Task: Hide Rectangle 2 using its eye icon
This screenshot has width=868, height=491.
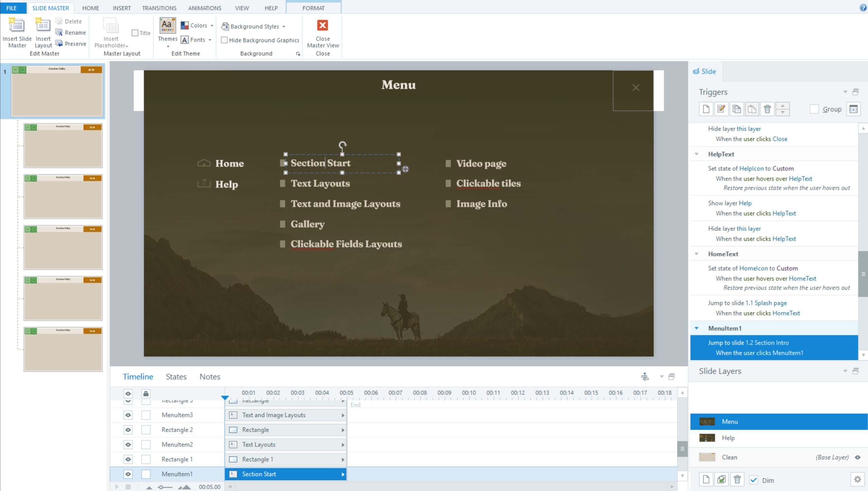Action: click(x=128, y=430)
